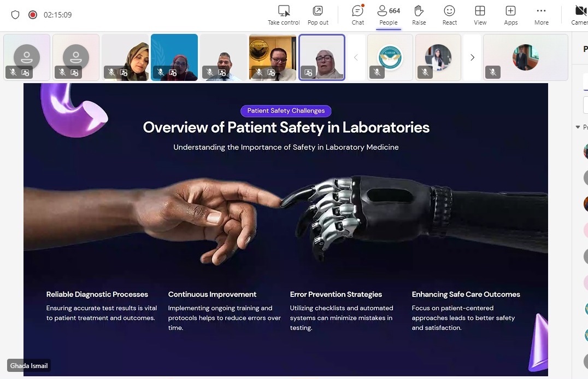Collapse the participants section triangle in side panel
Image resolution: width=588 pixels, height=379 pixels.
578,127
